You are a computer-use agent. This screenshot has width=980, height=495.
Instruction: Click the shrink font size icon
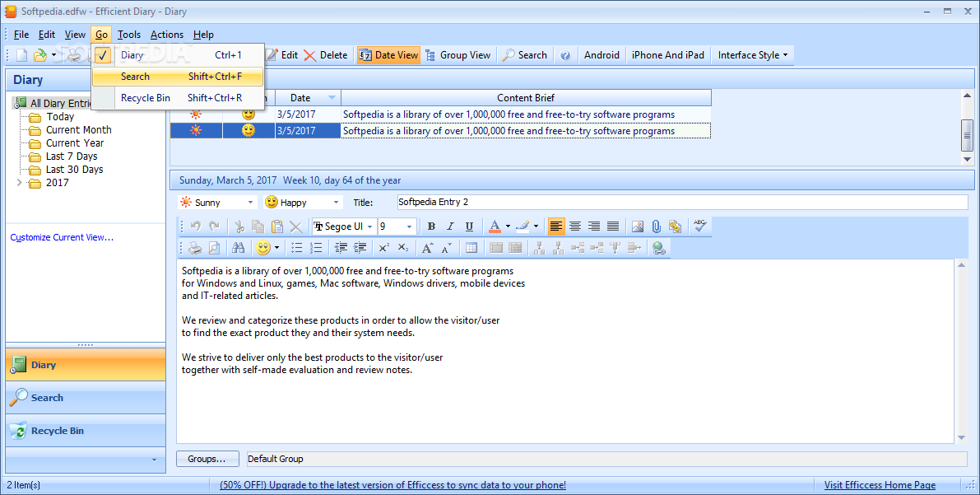coord(446,248)
